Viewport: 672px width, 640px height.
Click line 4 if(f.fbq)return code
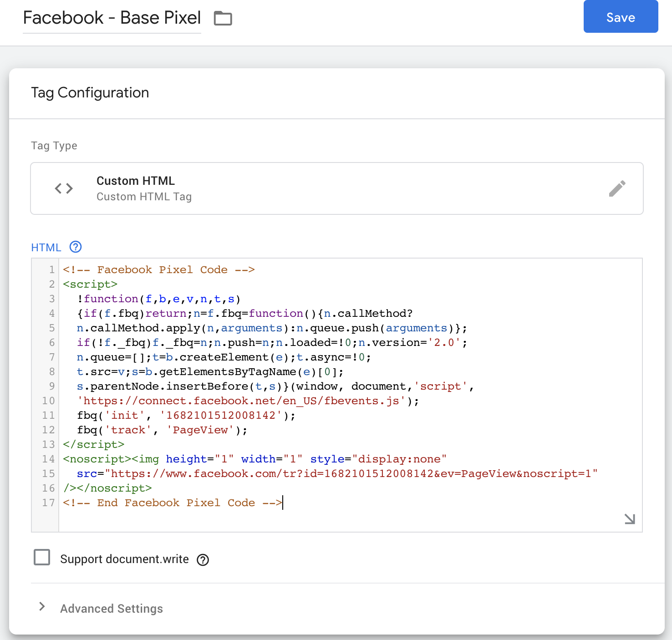[x=244, y=313]
